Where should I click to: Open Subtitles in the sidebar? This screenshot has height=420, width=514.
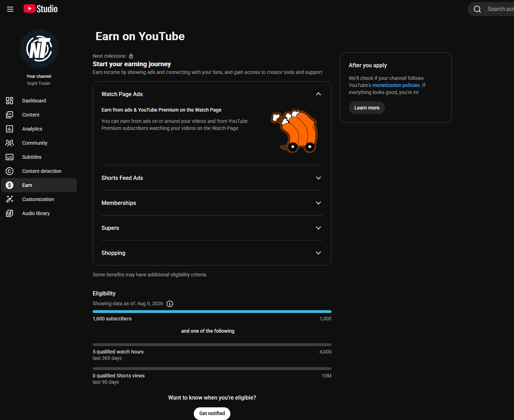tap(39, 157)
